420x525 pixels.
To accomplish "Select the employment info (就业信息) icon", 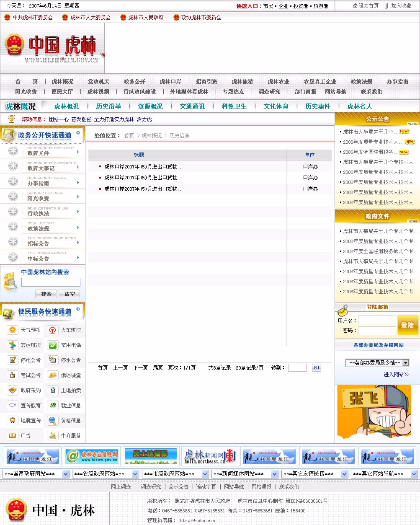I will (x=53, y=406).
